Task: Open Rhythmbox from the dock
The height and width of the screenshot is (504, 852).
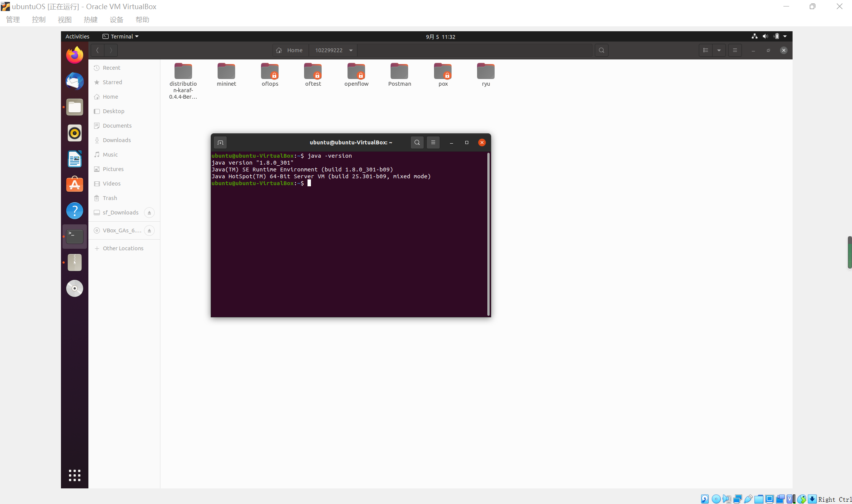Action: point(75,133)
